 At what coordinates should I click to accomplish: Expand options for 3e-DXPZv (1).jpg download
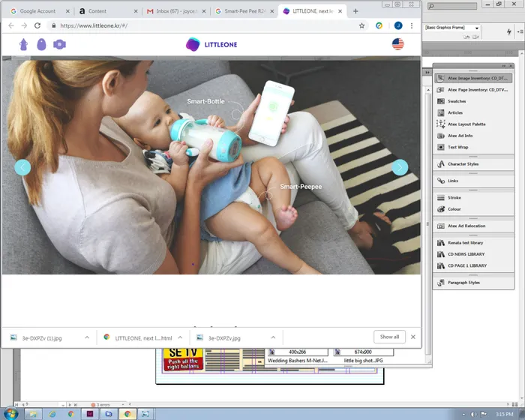click(87, 337)
